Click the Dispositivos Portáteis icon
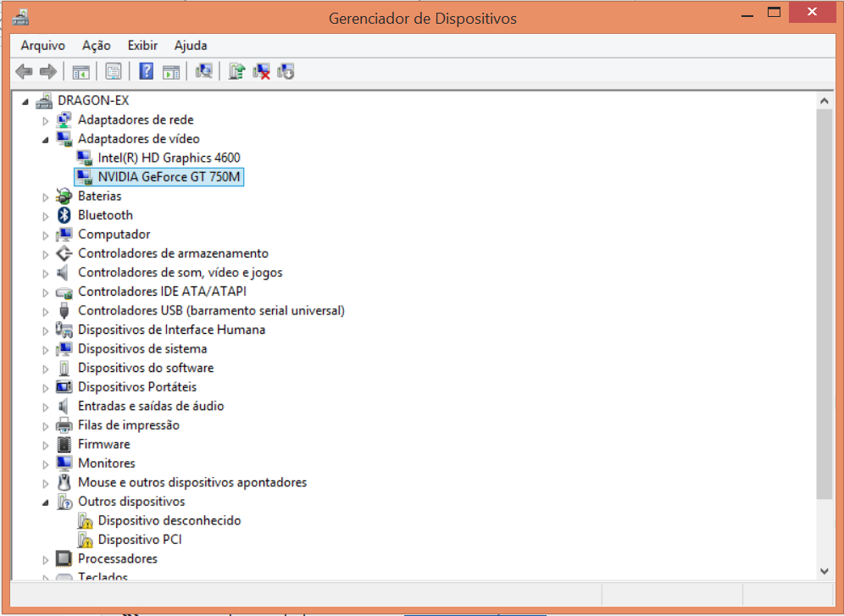844x616 pixels. [x=64, y=387]
